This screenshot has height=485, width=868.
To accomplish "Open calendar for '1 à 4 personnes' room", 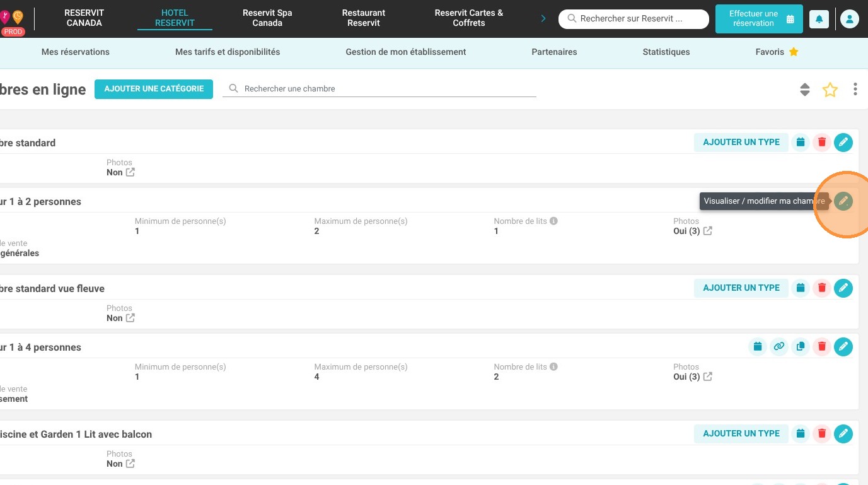I will coord(758,346).
